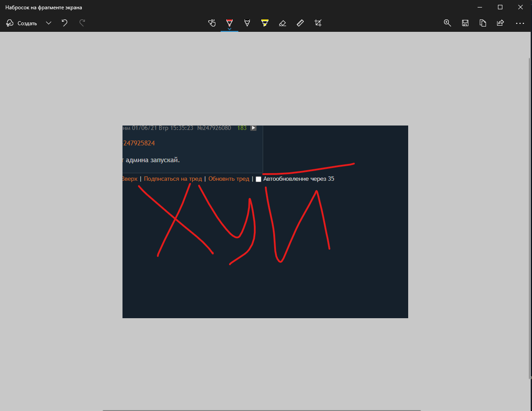Screen dimensions: 532x411
Task: Click the Создать new snip button
Action: click(x=22, y=23)
